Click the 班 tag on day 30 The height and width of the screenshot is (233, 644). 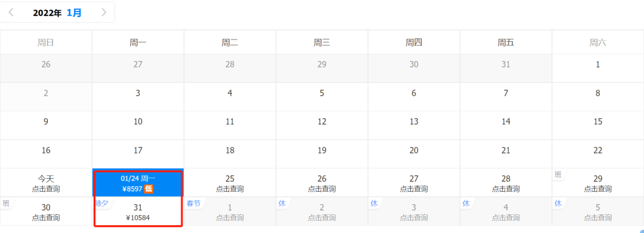[x=6, y=203]
